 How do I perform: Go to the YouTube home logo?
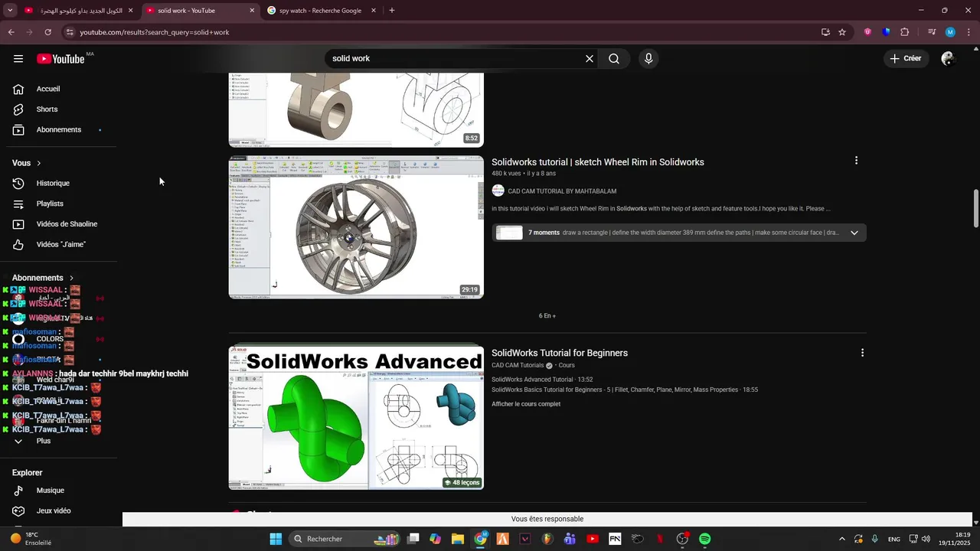pyautogui.click(x=60, y=59)
